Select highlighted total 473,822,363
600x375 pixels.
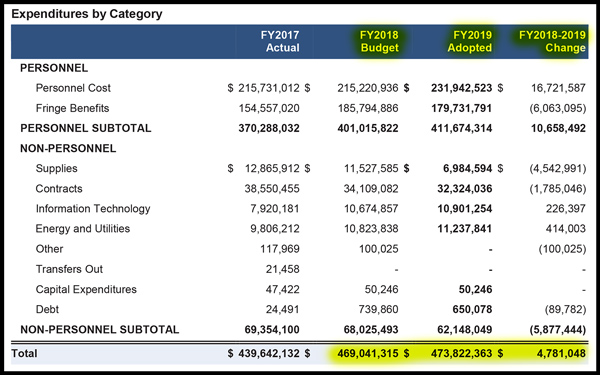[x=461, y=353]
